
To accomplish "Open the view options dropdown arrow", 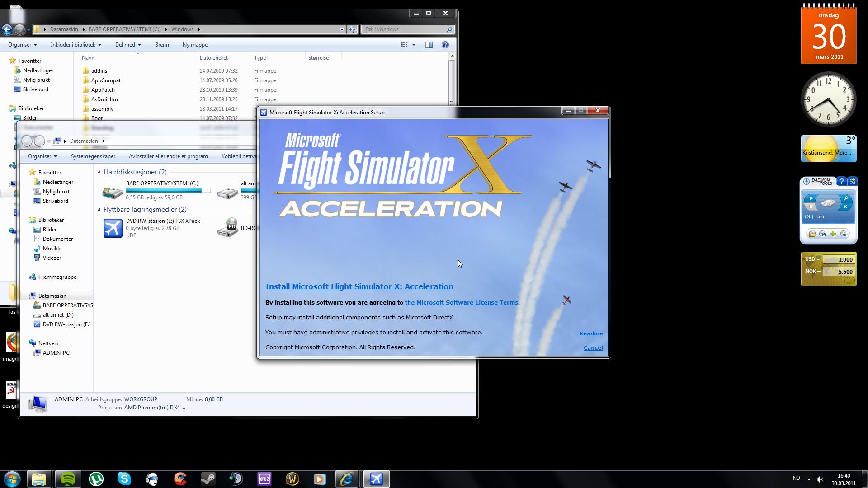I will tap(413, 45).
